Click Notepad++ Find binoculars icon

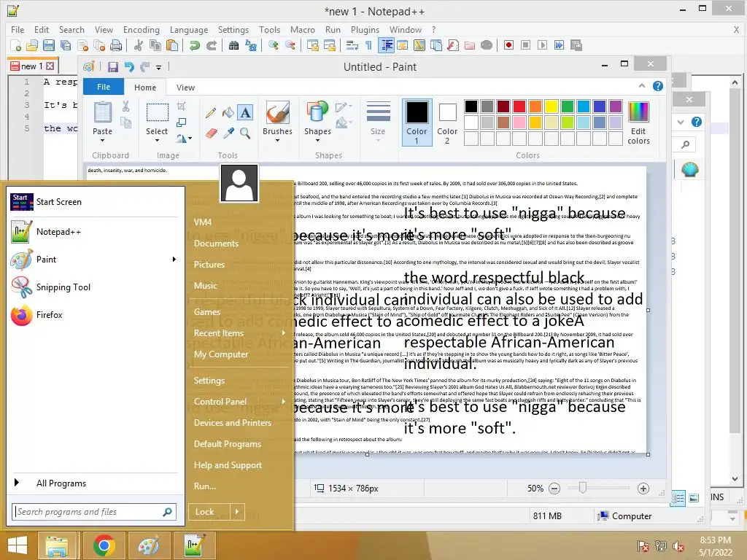coord(233,45)
